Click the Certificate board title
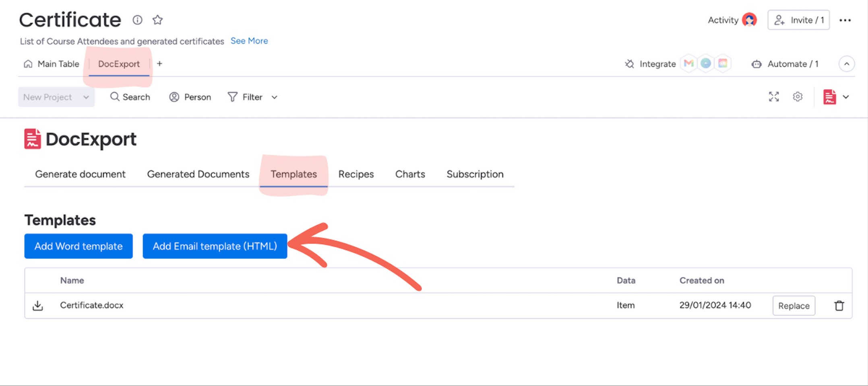The height and width of the screenshot is (386, 868). click(x=70, y=20)
